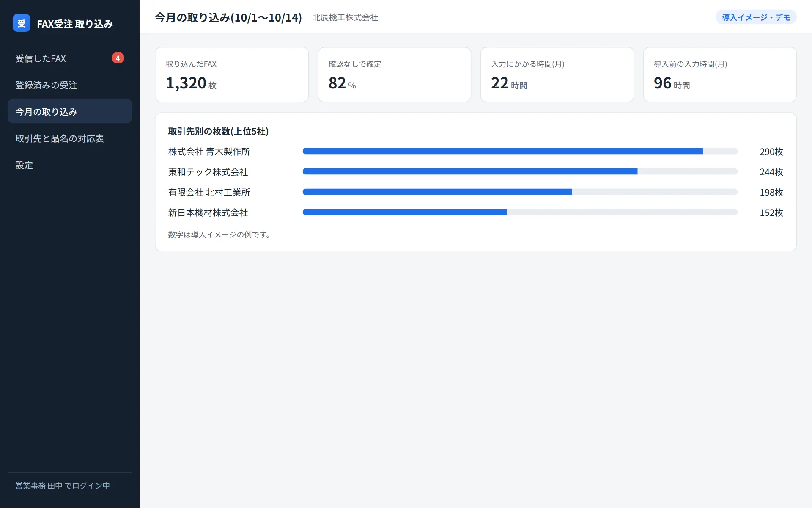Click the 有限会社 北村工業所 label
This screenshot has height=508, width=812.
tap(209, 192)
